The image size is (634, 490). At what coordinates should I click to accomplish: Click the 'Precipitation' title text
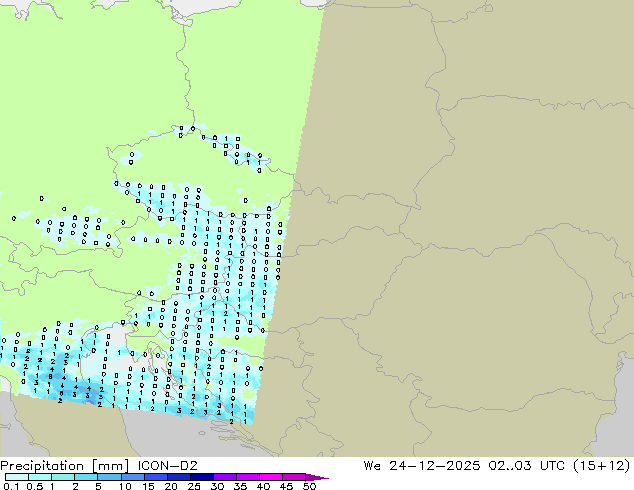click(42, 466)
